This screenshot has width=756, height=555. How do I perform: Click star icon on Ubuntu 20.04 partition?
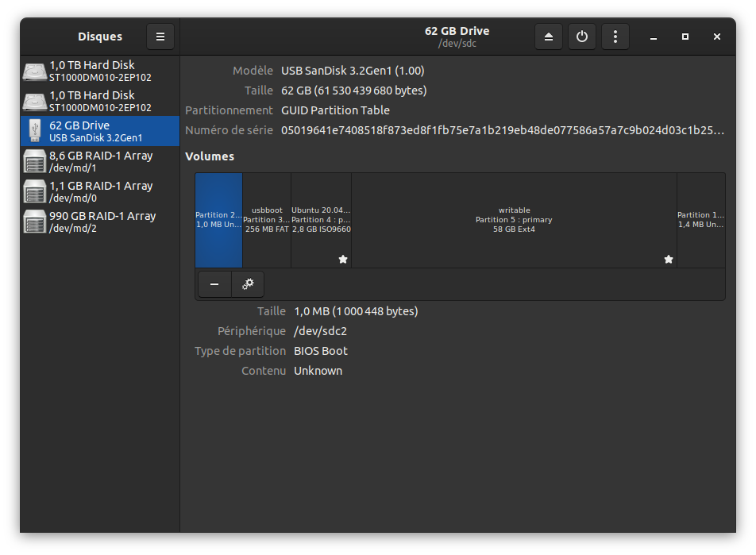[343, 260]
